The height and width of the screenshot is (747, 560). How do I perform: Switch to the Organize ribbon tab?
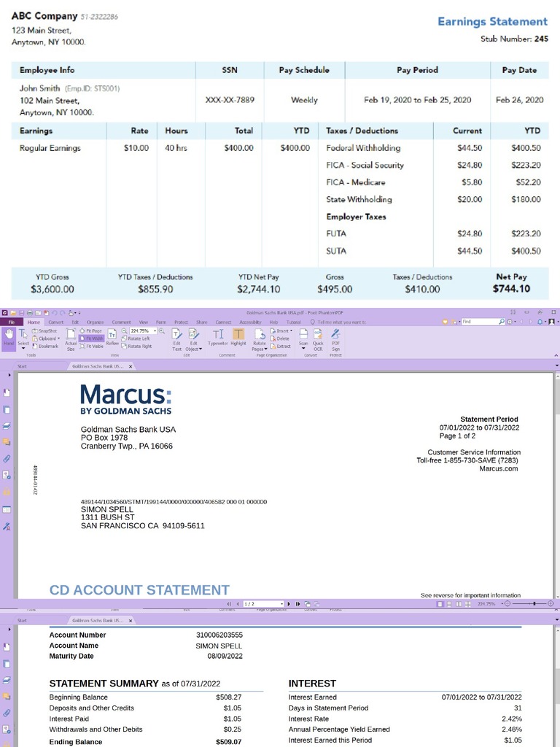(x=96, y=322)
